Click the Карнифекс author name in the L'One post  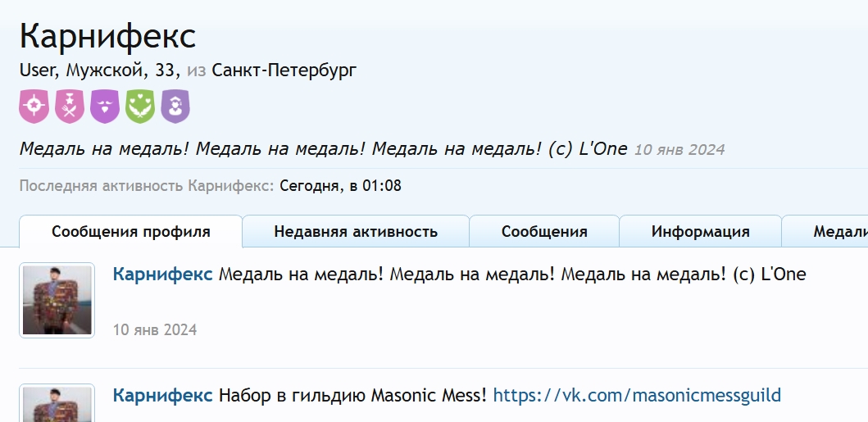[x=163, y=274]
